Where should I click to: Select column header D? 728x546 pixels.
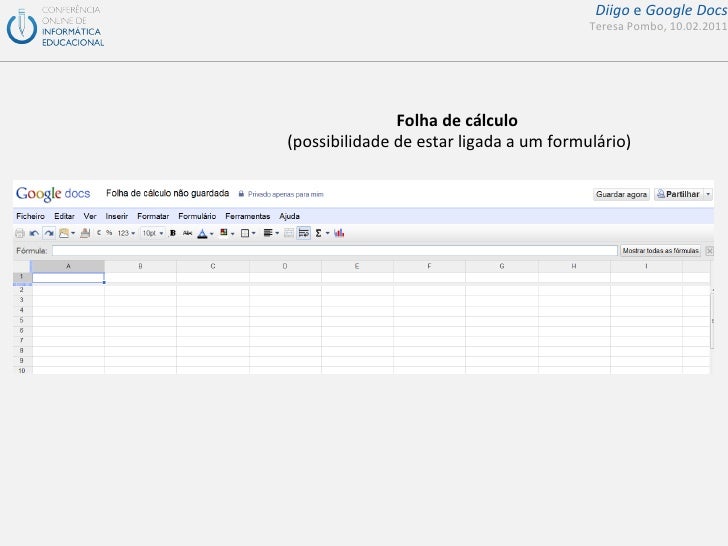(285, 266)
